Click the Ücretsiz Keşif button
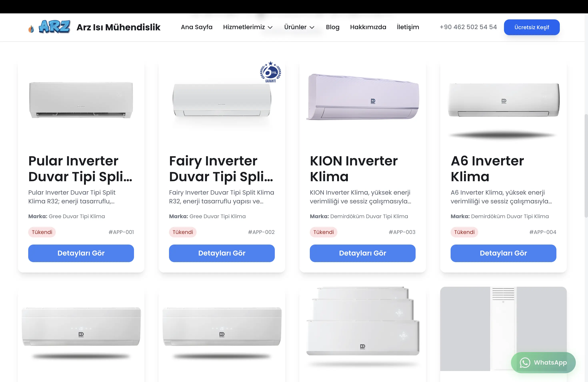Viewport: 588px width, 382px height. 532,27
